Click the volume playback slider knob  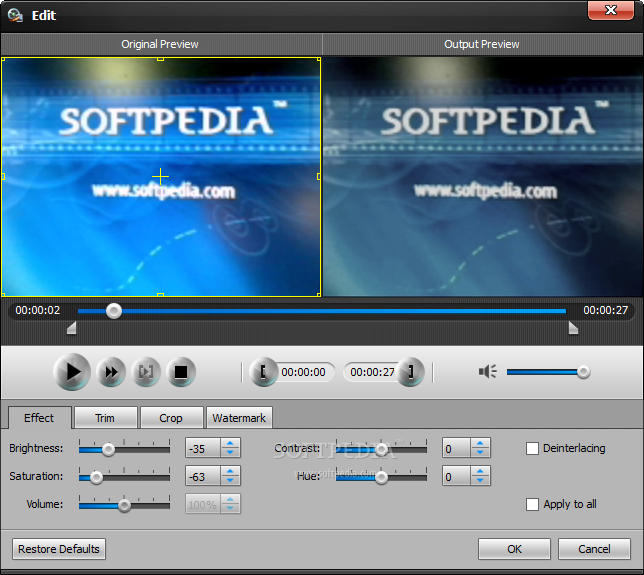point(583,372)
